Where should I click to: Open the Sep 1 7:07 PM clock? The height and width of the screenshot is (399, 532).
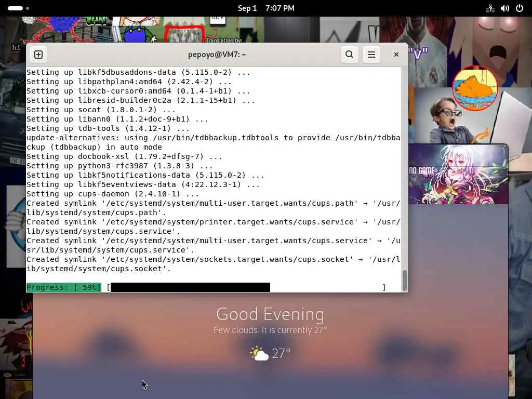point(266,8)
